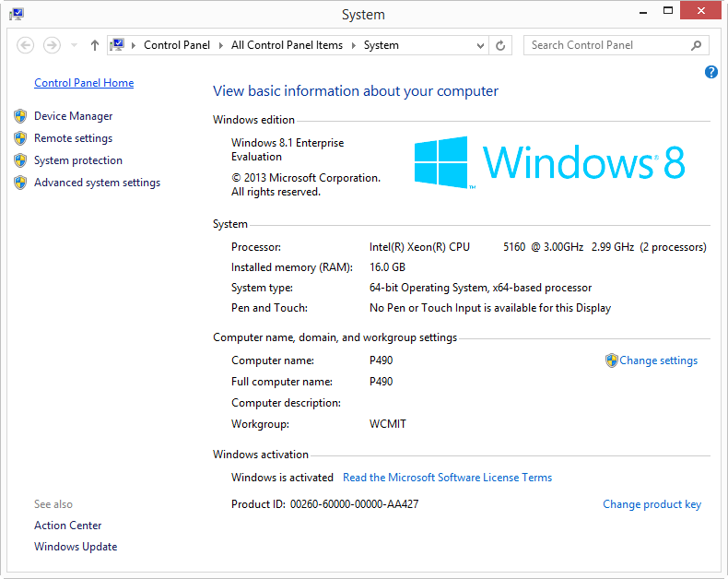Select System in the breadcrumb
This screenshot has height=579, width=728.
point(382,45)
